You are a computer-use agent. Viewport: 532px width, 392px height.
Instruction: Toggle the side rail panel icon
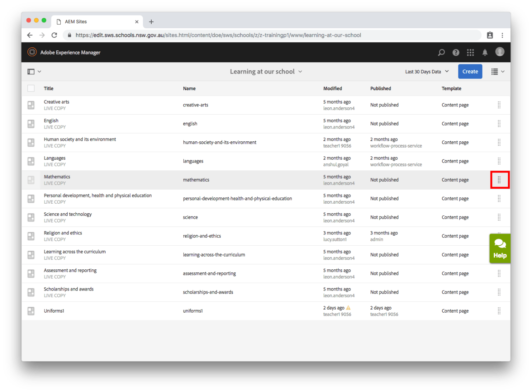point(31,71)
